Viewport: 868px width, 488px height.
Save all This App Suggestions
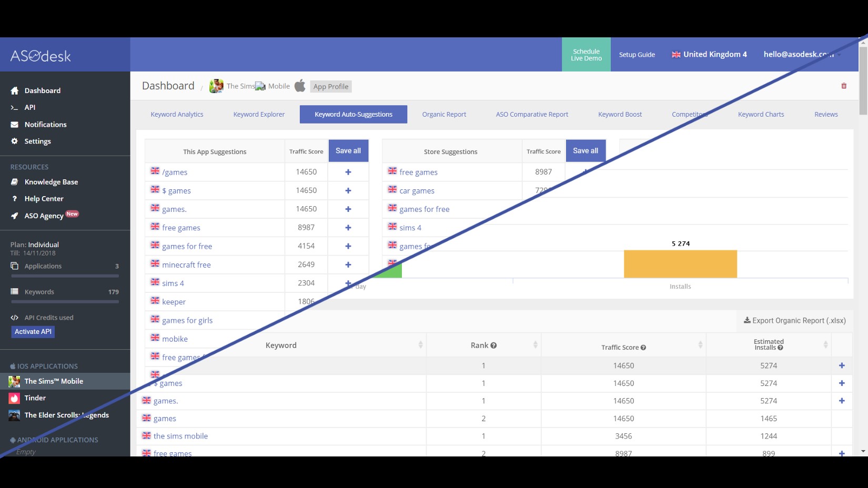pos(348,151)
